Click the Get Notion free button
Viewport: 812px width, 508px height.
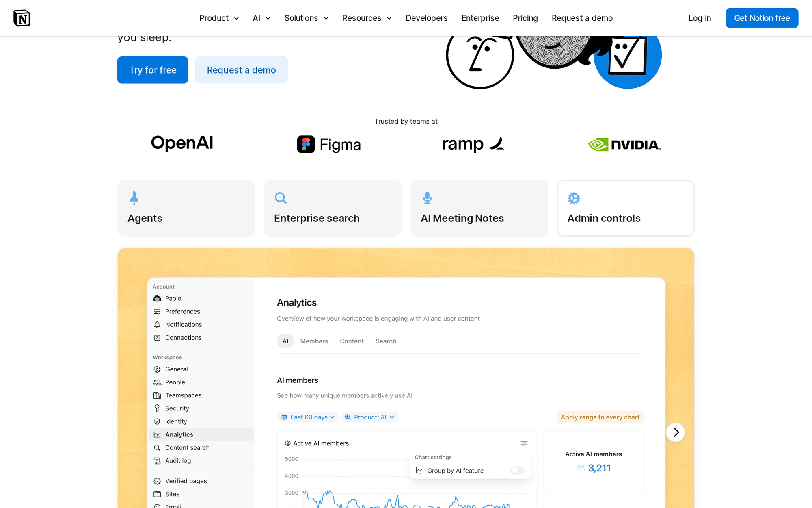[762, 18]
